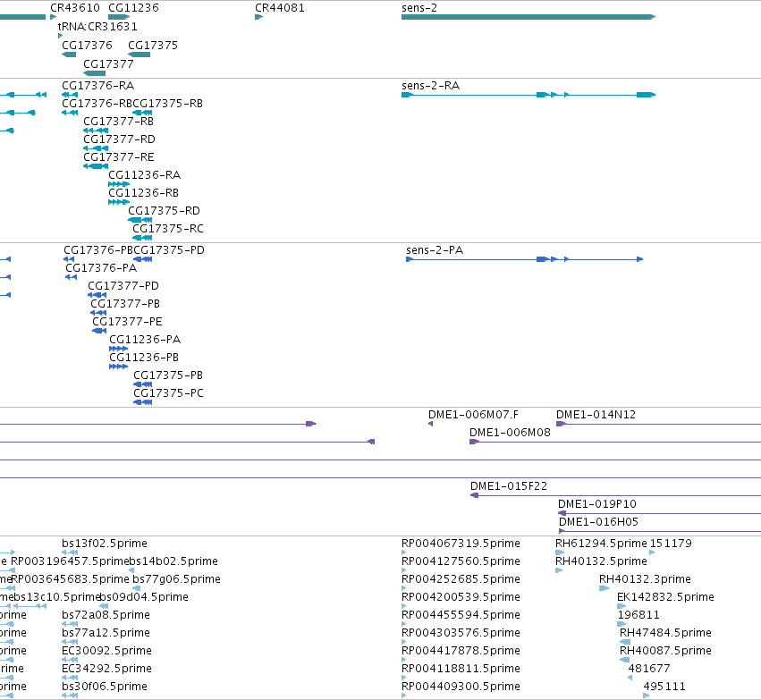This screenshot has width=761, height=700.
Task: Click the RP004417878.5prime EST label
Action: (x=461, y=651)
